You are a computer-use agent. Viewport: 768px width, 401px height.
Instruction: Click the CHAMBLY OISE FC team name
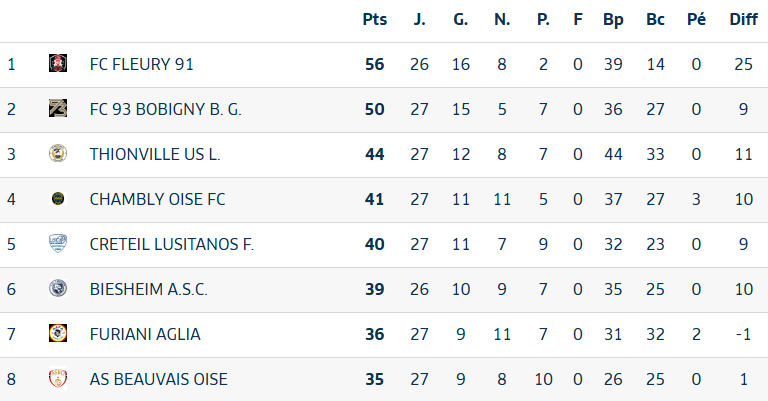point(157,199)
